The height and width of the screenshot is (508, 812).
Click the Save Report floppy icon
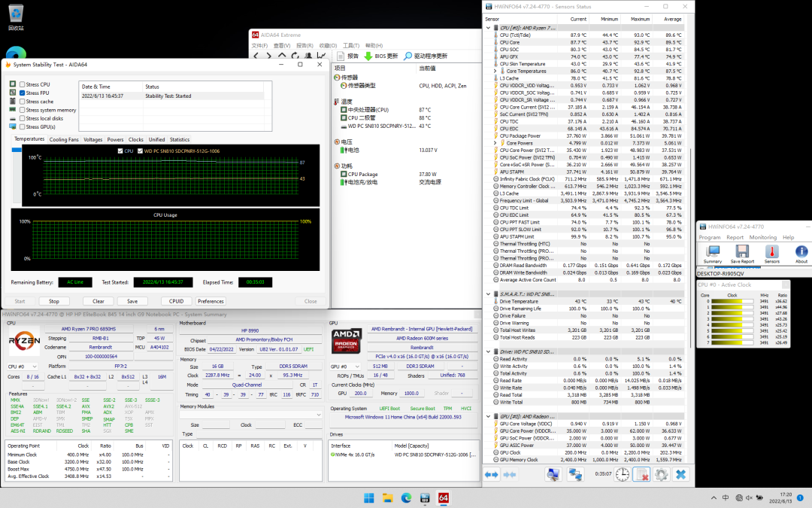pyautogui.click(x=742, y=252)
